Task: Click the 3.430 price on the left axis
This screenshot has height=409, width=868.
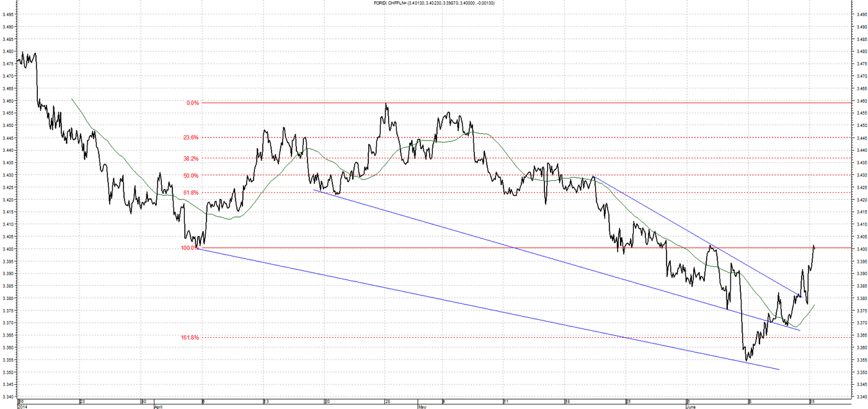Action: [x=8, y=175]
